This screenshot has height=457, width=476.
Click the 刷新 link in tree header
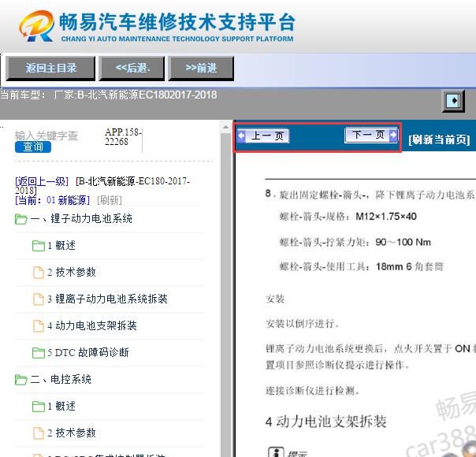110,200
